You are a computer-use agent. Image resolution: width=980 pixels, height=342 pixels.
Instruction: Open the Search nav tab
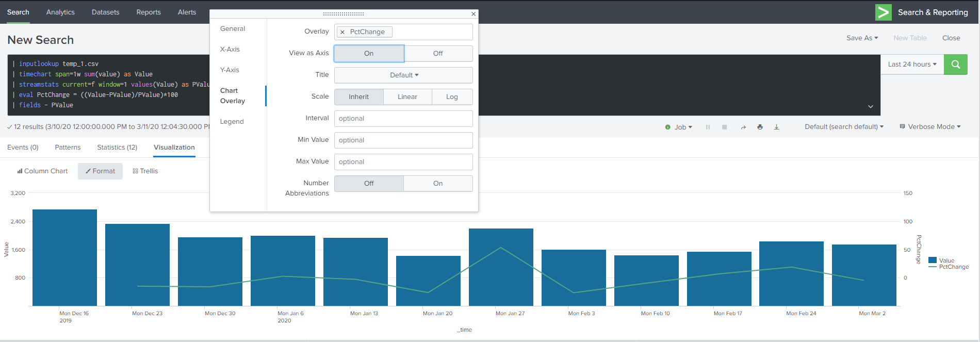(18, 12)
